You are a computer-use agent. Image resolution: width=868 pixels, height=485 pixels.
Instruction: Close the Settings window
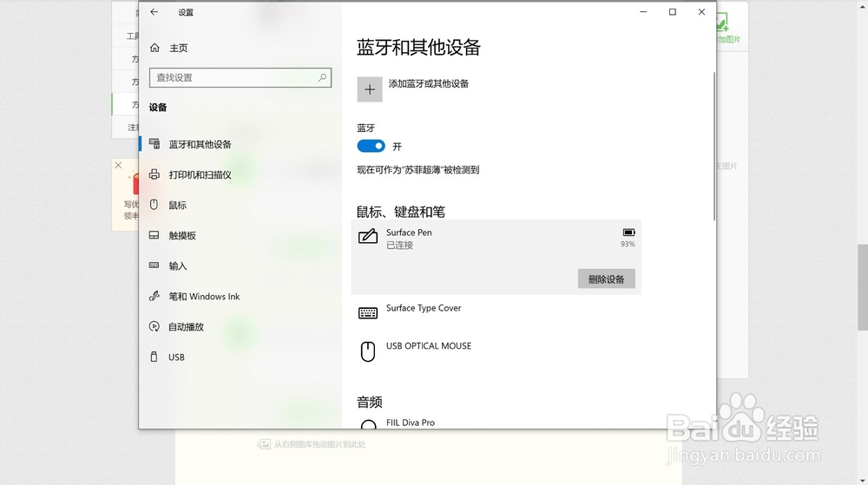pos(701,11)
